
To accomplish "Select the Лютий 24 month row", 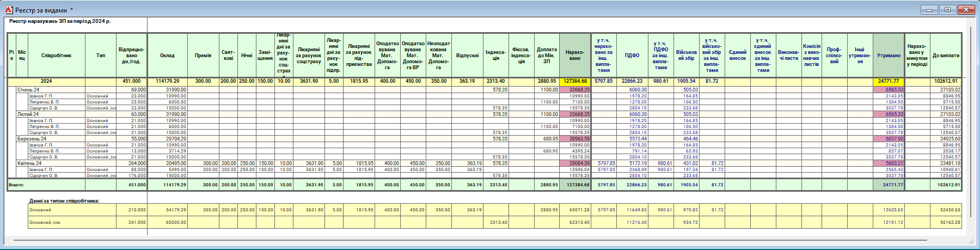I will (28, 114).
